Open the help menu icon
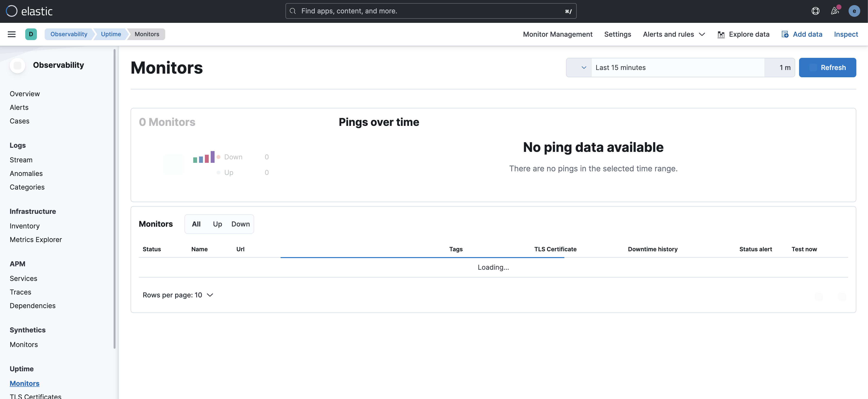 pyautogui.click(x=815, y=11)
